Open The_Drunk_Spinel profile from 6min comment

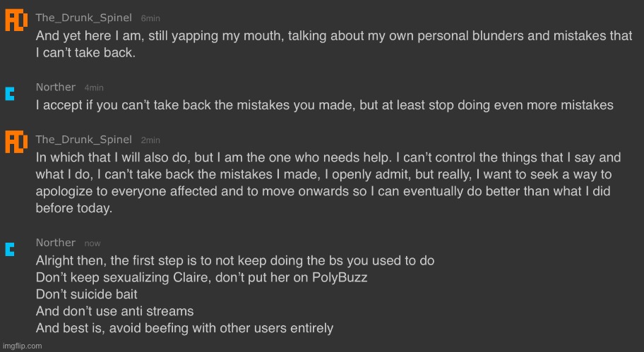coord(84,18)
